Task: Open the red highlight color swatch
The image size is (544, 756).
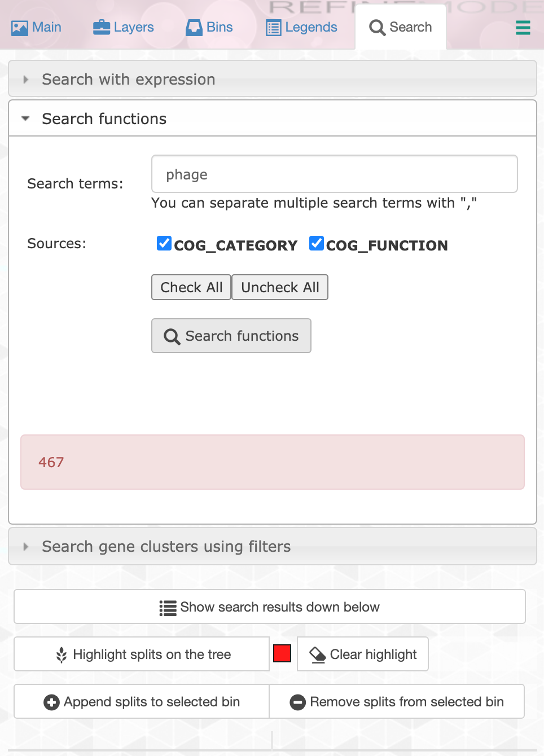Action: pos(282,653)
